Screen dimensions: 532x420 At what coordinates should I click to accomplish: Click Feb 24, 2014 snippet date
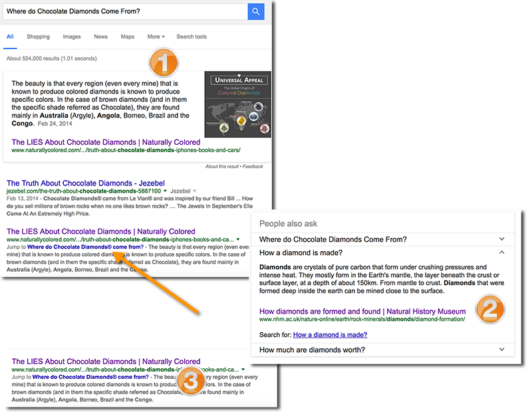pos(55,124)
